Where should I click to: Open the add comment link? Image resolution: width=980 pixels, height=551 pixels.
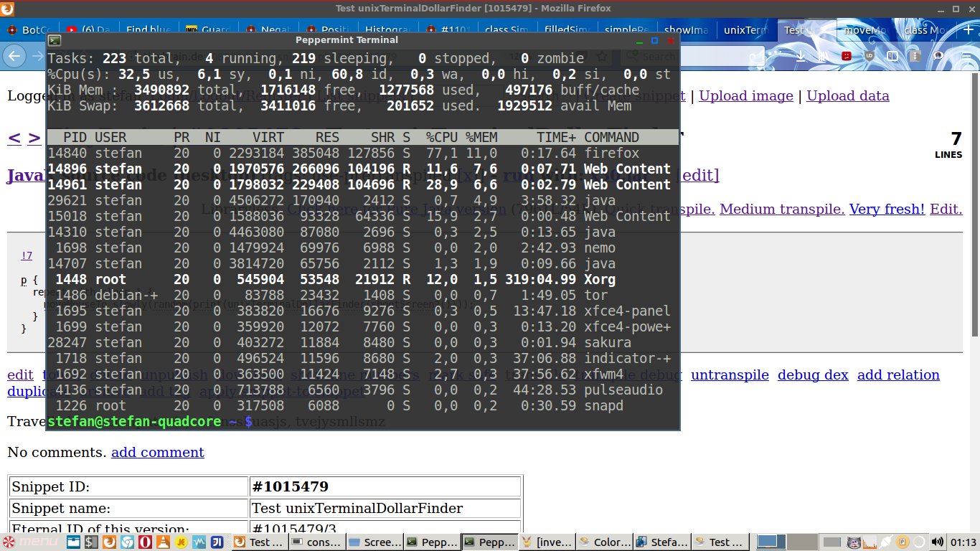click(x=157, y=452)
